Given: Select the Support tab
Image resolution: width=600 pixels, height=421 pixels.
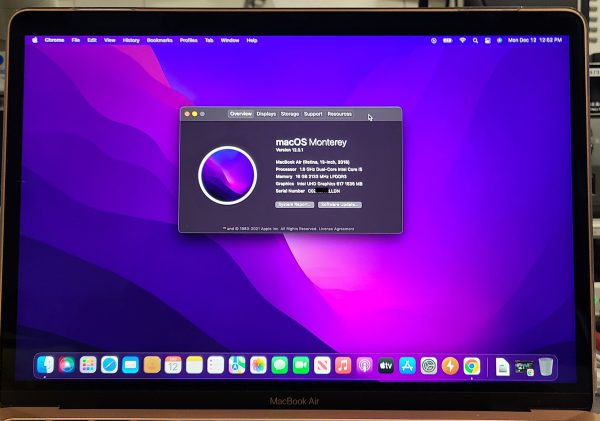Looking at the screenshot, I should [313, 114].
